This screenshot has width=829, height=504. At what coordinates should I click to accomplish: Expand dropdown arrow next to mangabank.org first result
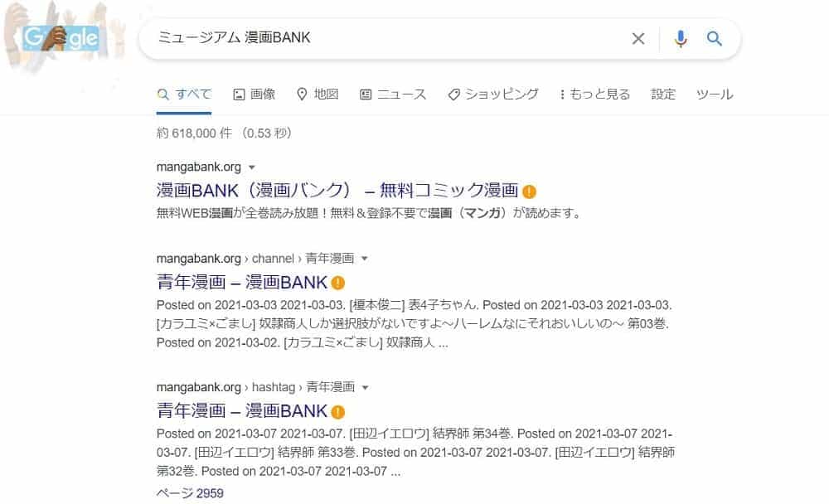[x=252, y=167]
